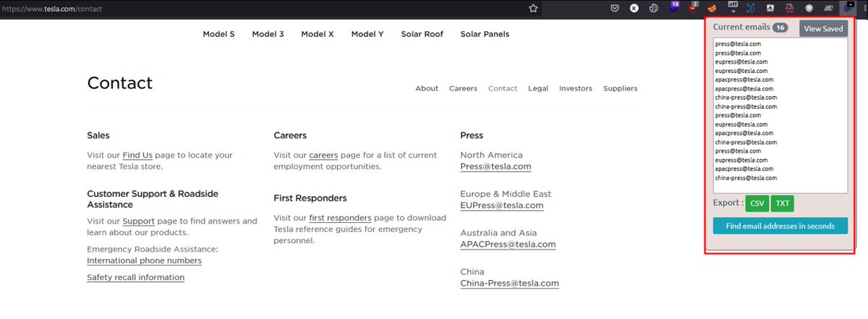Image resolution: width=868 pixels, height=319 pixels.
Task: Open the first responders link
Action: (x=340, y=217)
